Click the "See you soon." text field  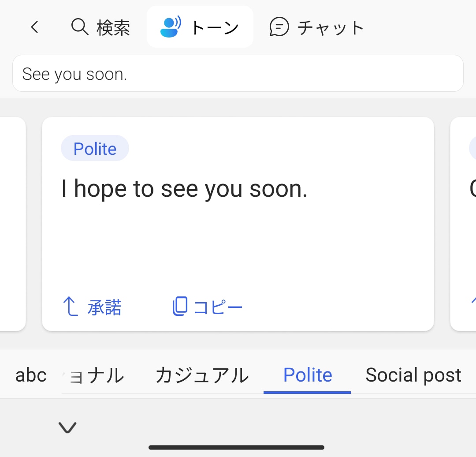(238, 74)
